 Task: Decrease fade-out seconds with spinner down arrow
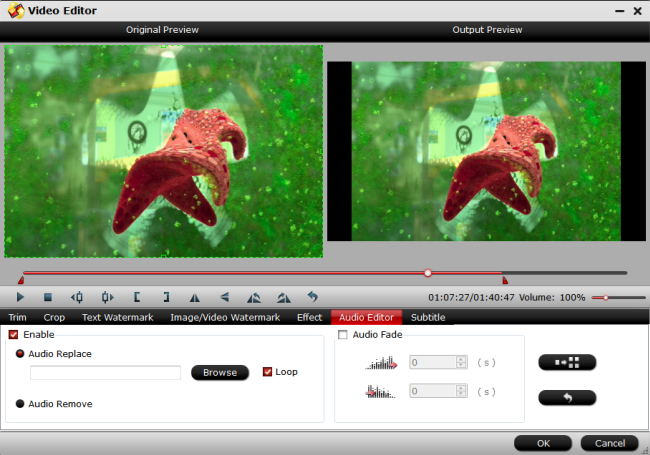461,394
